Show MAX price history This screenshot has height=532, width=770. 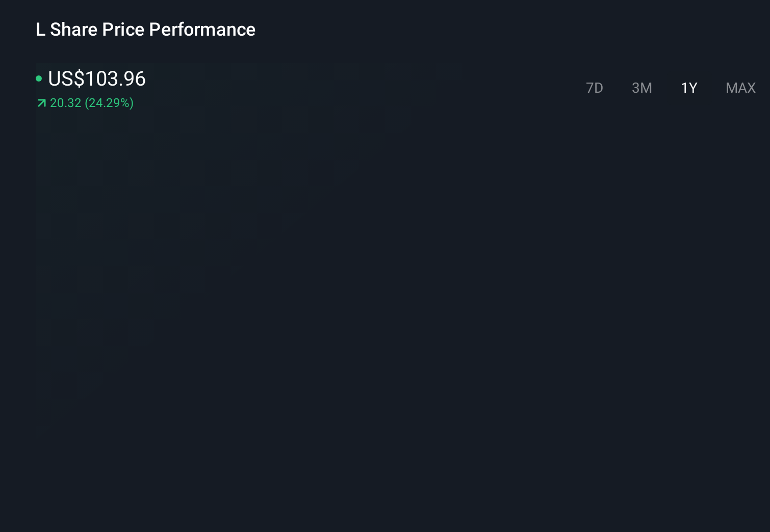[x=740, y=88]
